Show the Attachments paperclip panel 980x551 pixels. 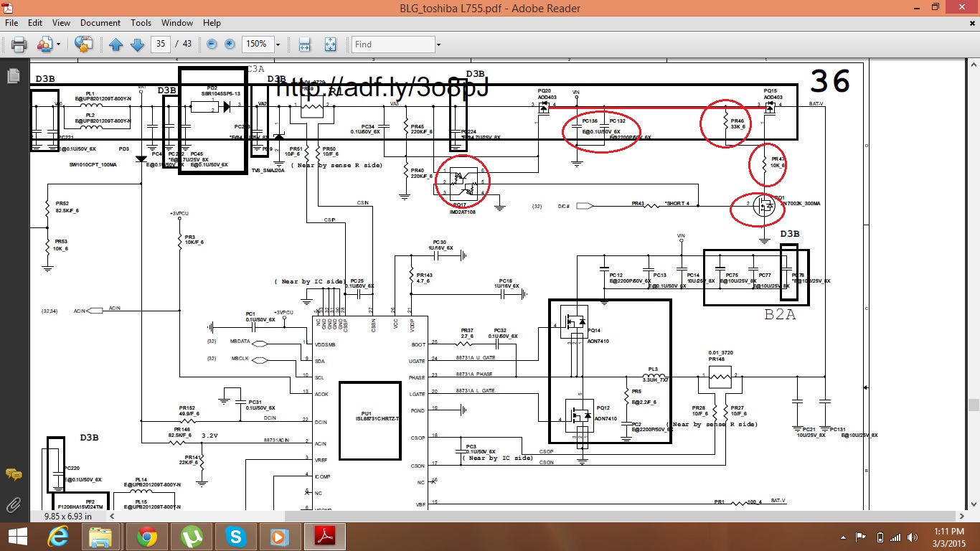click(13, 504)
